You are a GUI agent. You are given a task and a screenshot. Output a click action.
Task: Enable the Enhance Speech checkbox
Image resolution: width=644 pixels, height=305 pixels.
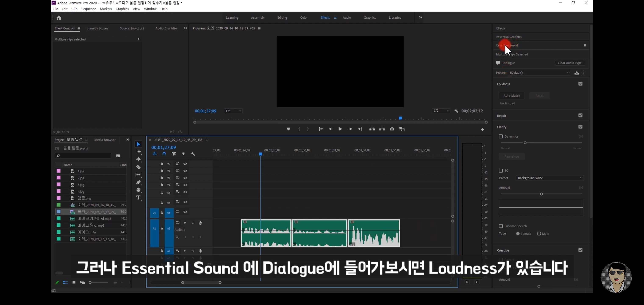[x=501, y=226]
